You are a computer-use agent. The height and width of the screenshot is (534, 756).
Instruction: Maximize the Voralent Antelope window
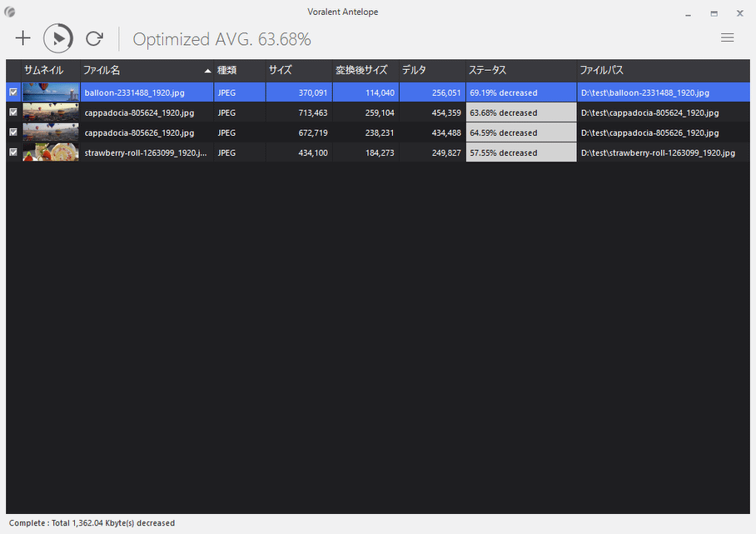(714, 13)
